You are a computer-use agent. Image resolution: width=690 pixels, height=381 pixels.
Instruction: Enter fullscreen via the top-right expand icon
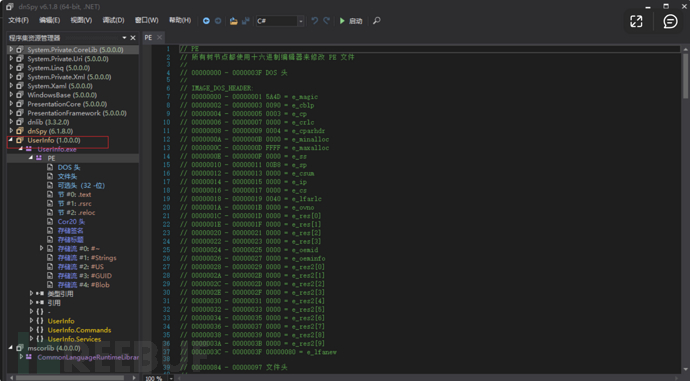pos(636,21)
